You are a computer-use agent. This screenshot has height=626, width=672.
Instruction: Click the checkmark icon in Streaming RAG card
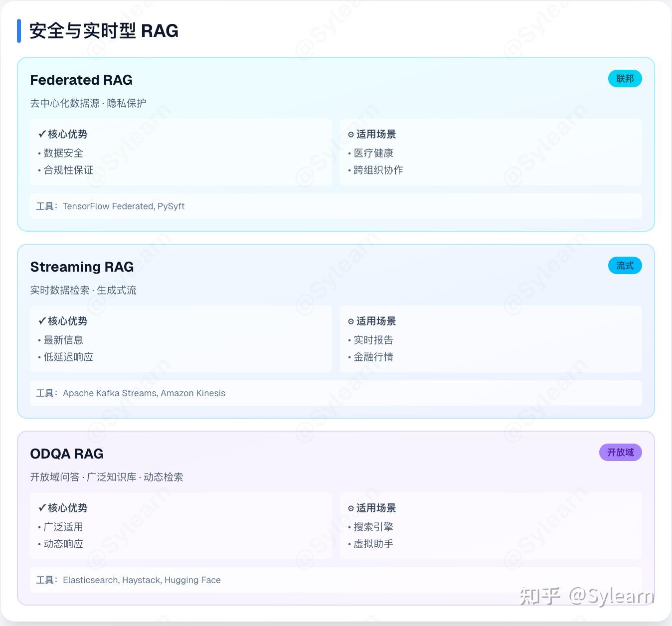(41, 321)
